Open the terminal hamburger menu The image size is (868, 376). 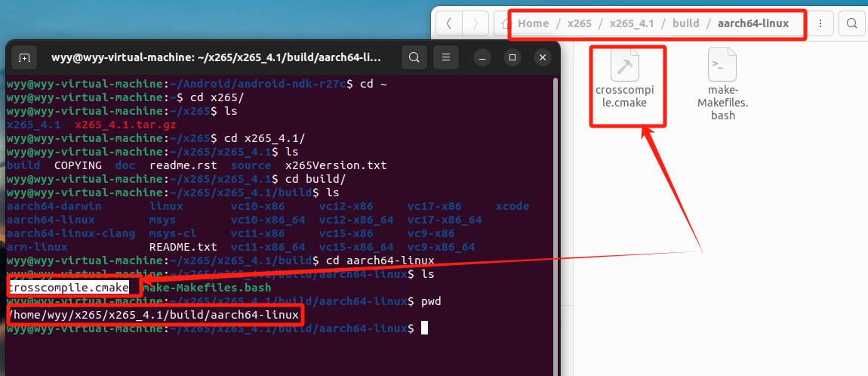point(446,57)
